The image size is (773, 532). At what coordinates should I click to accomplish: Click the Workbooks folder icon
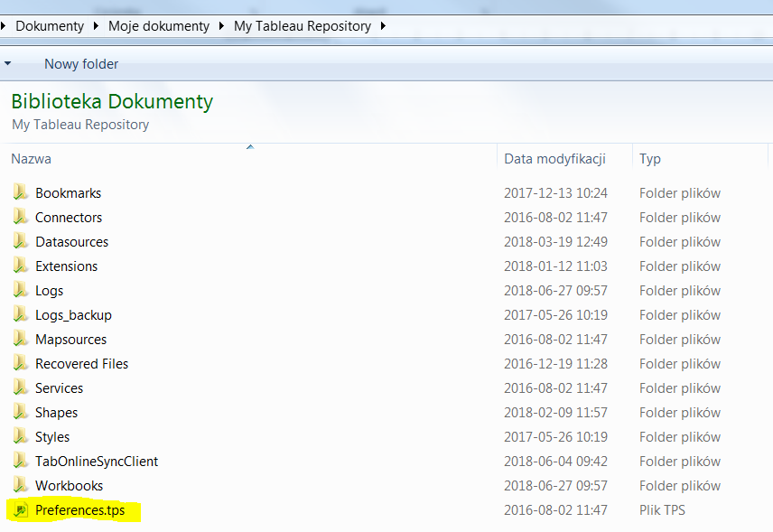click(21, 485)
